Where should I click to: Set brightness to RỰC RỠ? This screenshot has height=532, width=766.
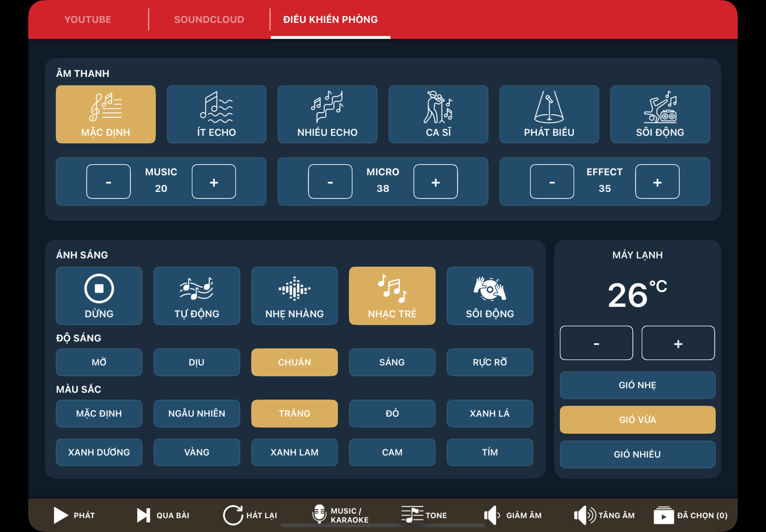point(490,362)
